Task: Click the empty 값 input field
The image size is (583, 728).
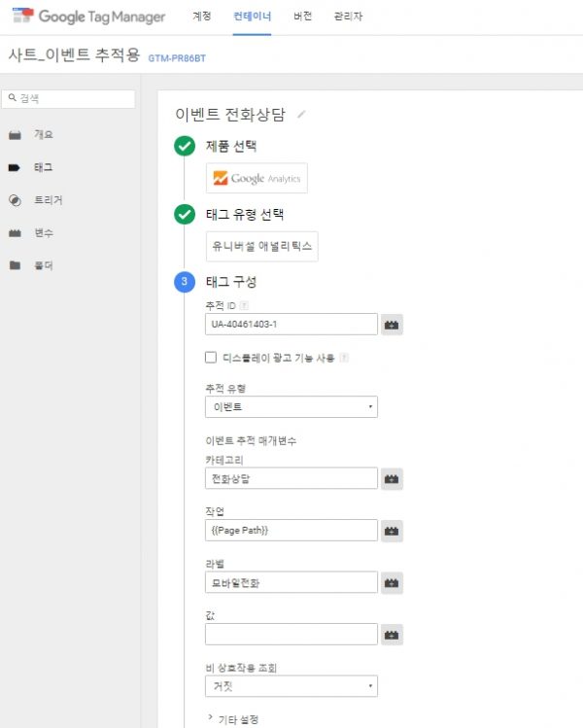Action: 291,635
